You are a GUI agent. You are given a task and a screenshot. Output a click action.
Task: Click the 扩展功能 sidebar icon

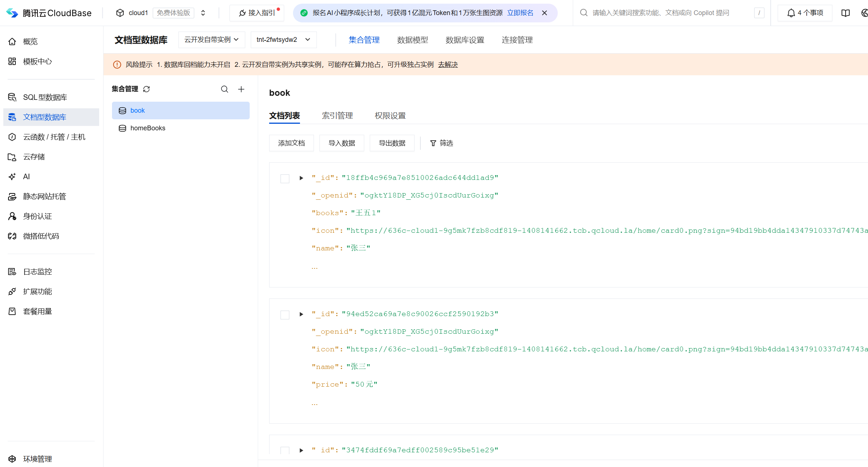(x=12, y=292)
